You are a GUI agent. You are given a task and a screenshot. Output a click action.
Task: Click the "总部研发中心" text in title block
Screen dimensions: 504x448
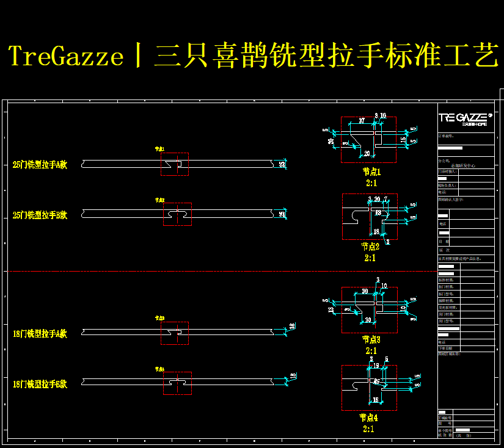point(463,166)
